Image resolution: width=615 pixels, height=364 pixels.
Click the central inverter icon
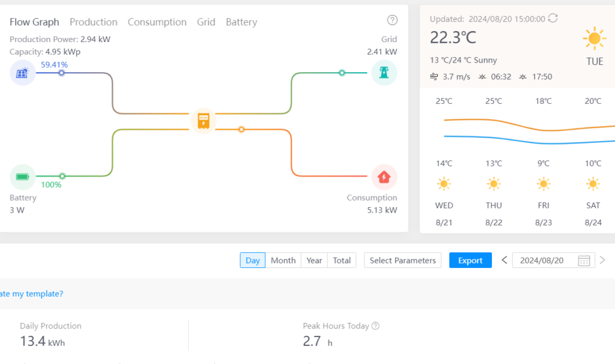(203, 121)
